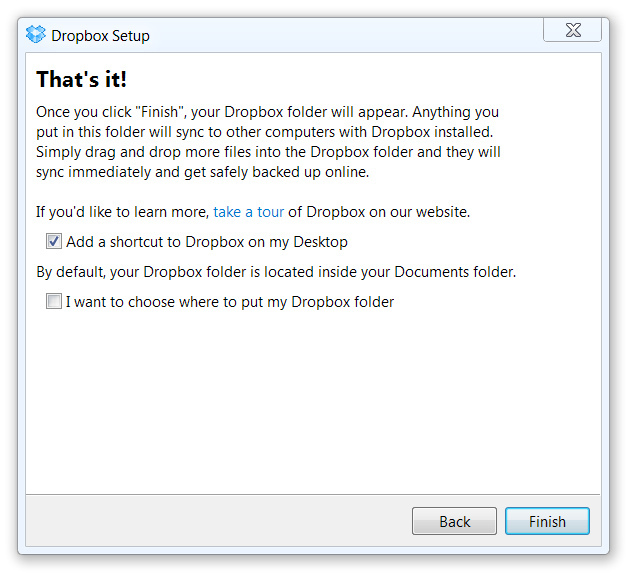Click the That's it! heading

(x=81, y=79)
